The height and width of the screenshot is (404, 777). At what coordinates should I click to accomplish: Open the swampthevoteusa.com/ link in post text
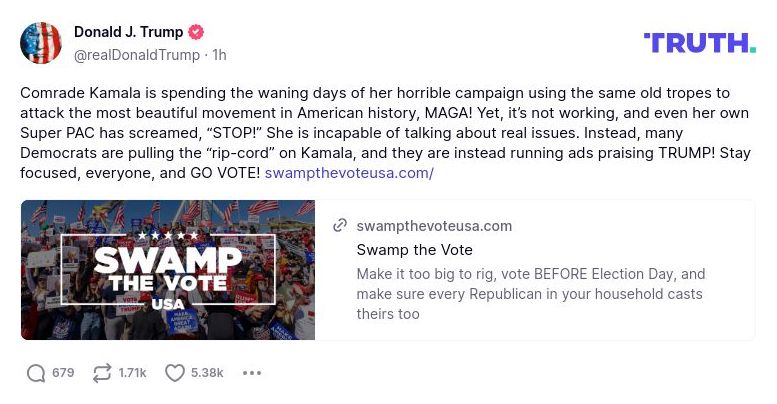pyautogui.click(x=349, y=173)
